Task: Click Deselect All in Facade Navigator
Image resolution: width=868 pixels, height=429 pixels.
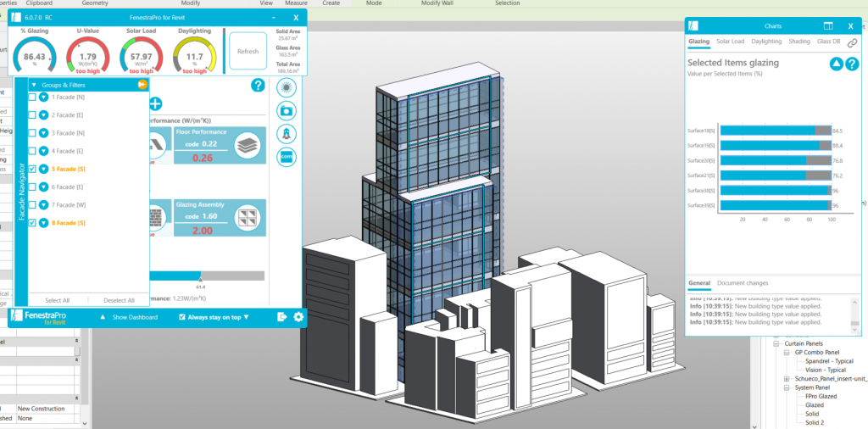Action: (x=119, y=301)
